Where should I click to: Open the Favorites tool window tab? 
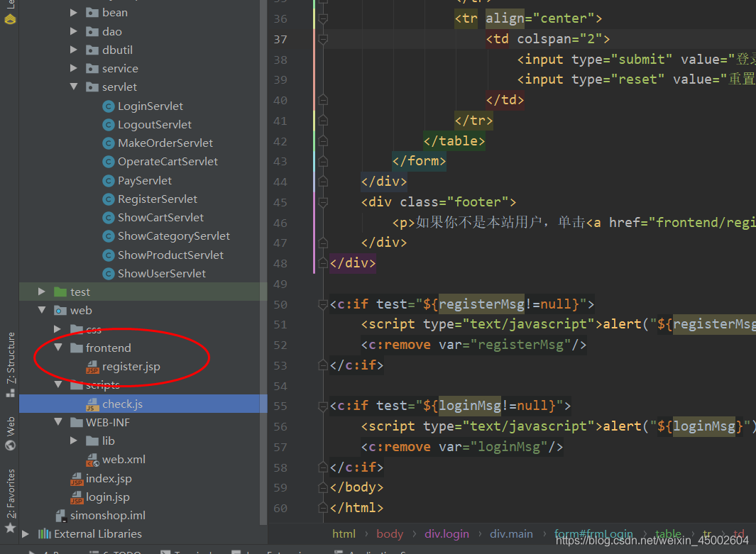tap(10, 501)
